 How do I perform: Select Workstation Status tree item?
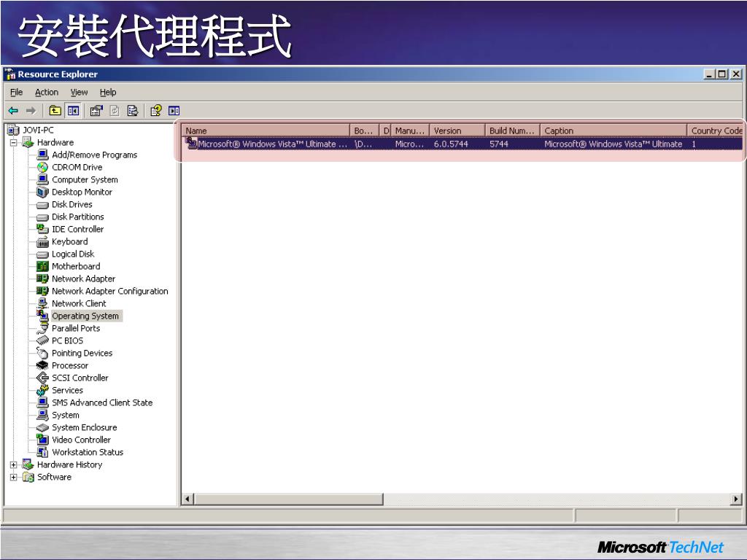(x=88, y=452)
